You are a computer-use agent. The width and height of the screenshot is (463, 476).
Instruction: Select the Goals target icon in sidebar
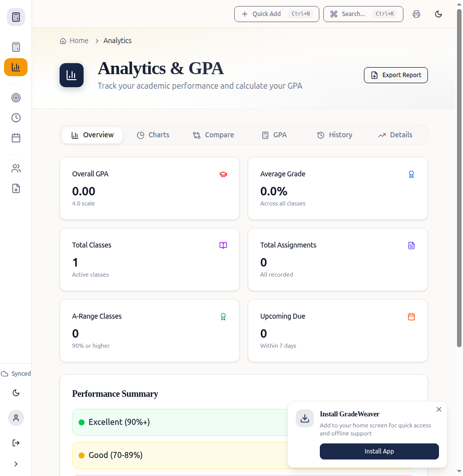coord(16,98)
